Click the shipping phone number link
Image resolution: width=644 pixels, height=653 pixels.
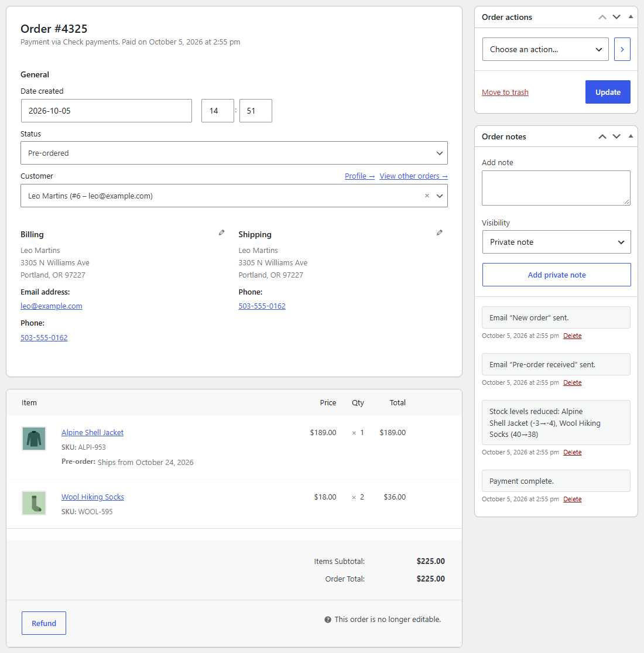pos(262,306)
